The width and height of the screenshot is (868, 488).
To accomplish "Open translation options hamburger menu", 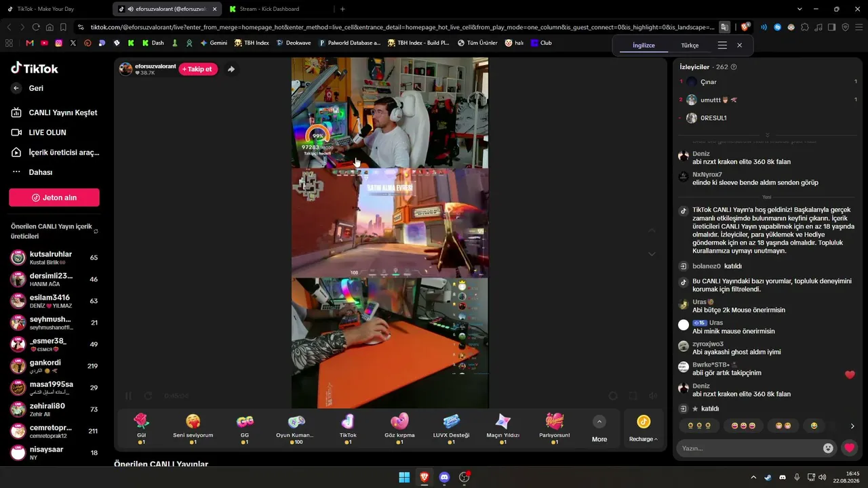I will (x=722, y=45).
